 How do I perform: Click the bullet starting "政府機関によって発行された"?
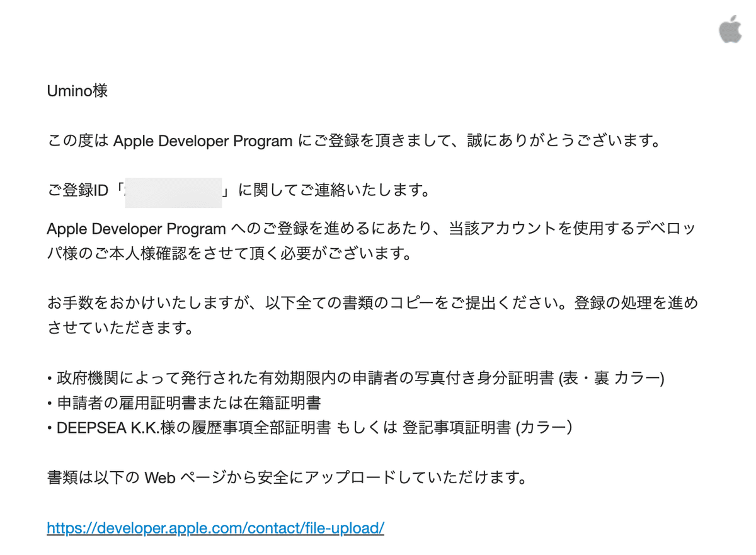tap(356, 379)
